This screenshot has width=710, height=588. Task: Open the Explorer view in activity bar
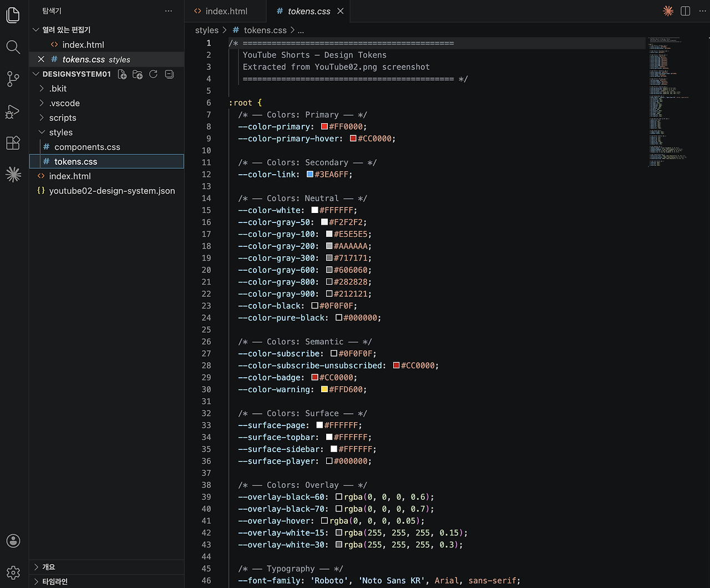click(x=13, y=15)
